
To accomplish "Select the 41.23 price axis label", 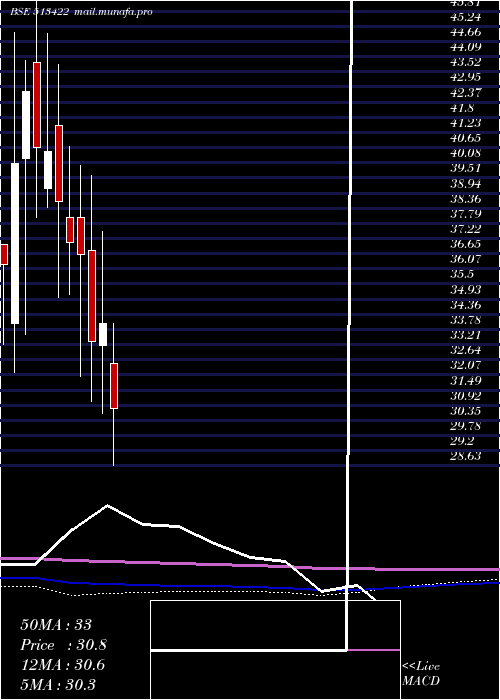I will tap(466, 123).
